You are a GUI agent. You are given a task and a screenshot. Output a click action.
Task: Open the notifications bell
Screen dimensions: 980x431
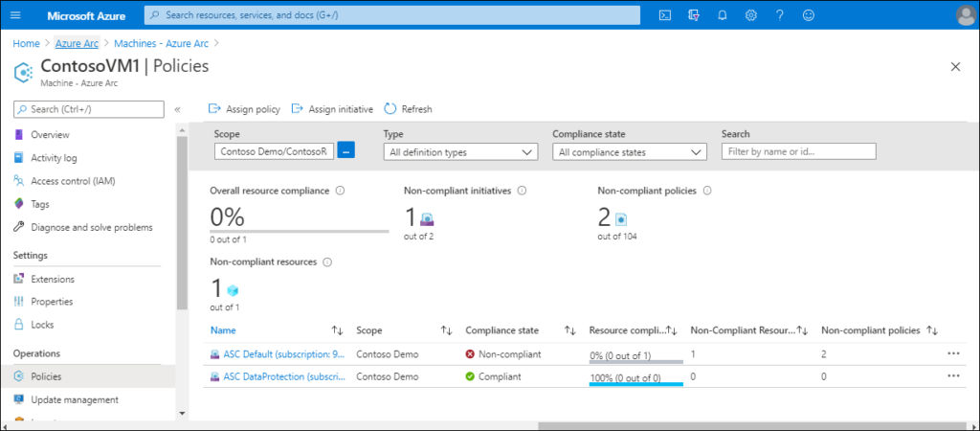pyautogui.click(x=723, y=15)
